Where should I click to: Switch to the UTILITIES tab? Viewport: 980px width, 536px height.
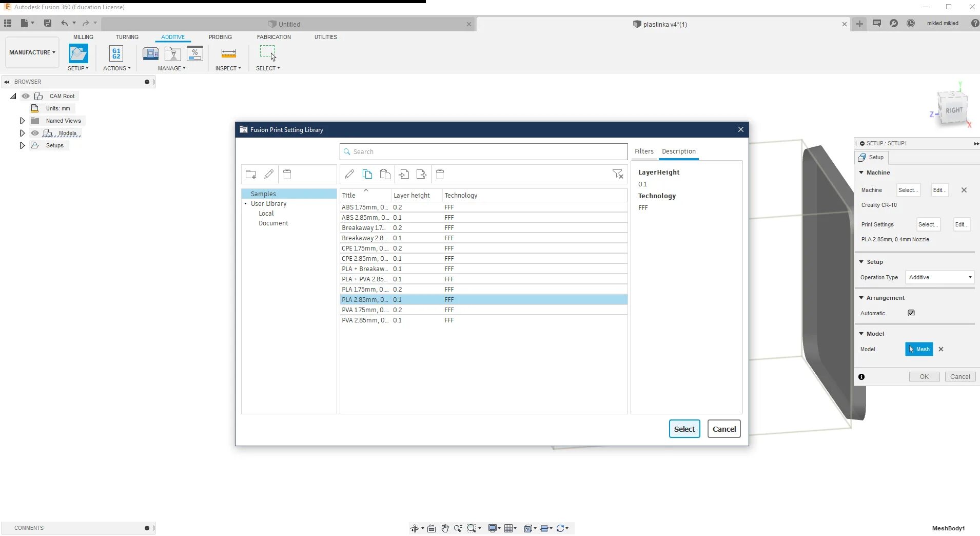click(326, 37)
